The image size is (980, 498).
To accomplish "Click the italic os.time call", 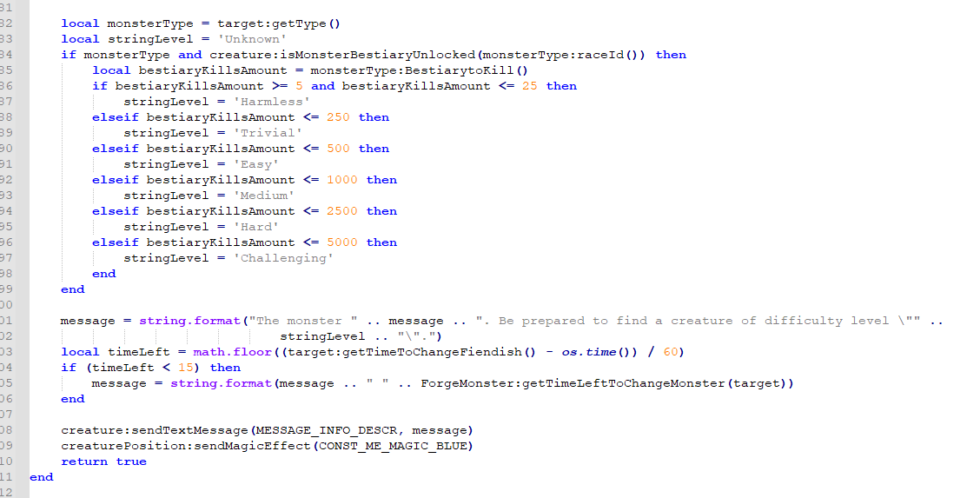I will [x=589, y=352].
